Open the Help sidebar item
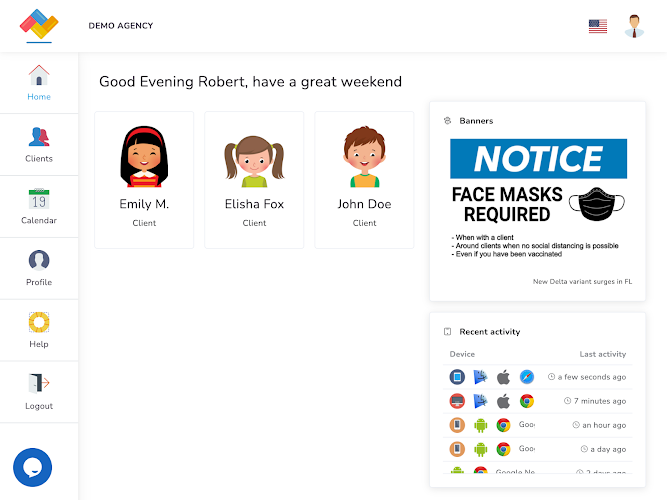This screenshot has height=500, width=667. [x=39, y=330]
